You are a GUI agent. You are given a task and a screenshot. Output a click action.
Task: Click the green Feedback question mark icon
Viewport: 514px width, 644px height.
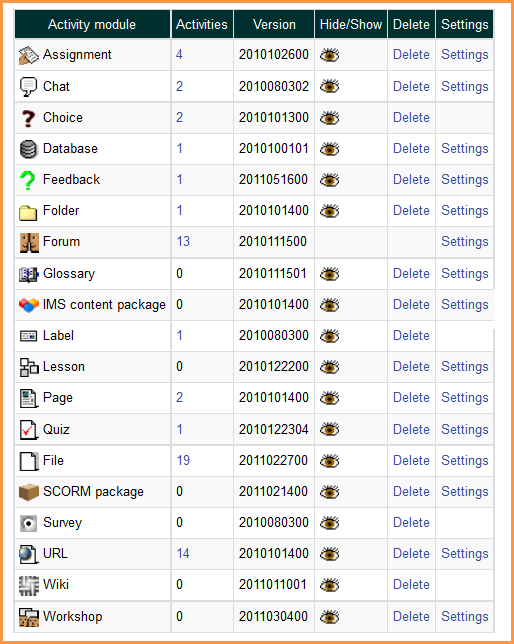(x=28, y=180)
